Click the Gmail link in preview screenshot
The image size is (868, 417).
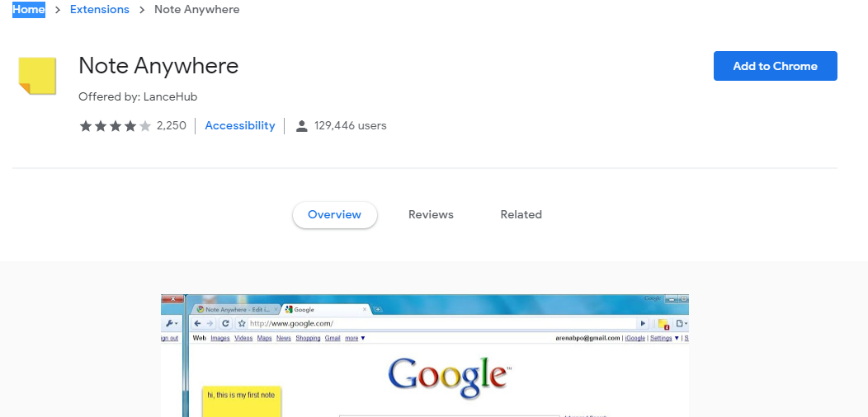[x=333, y=338]
